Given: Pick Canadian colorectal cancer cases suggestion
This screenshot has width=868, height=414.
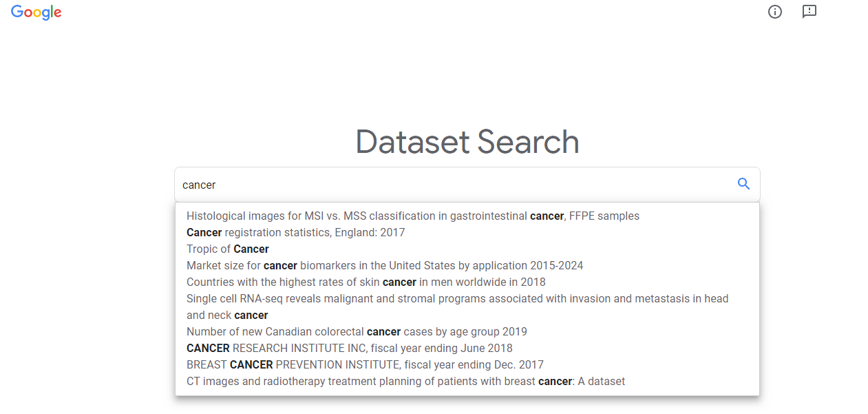Looking at the screenshot, I should pos(357,331).
